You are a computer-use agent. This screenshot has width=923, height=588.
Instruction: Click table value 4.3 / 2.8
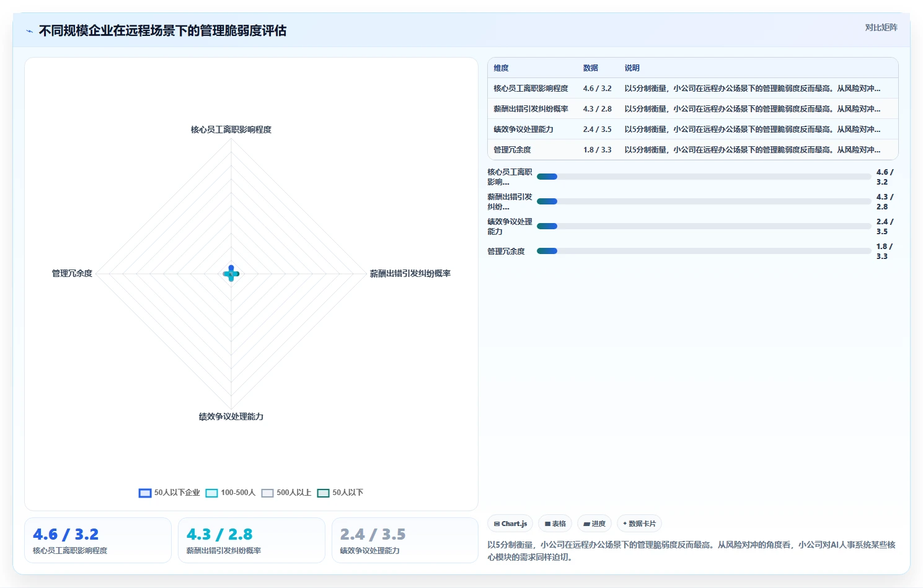pos(597,109)
